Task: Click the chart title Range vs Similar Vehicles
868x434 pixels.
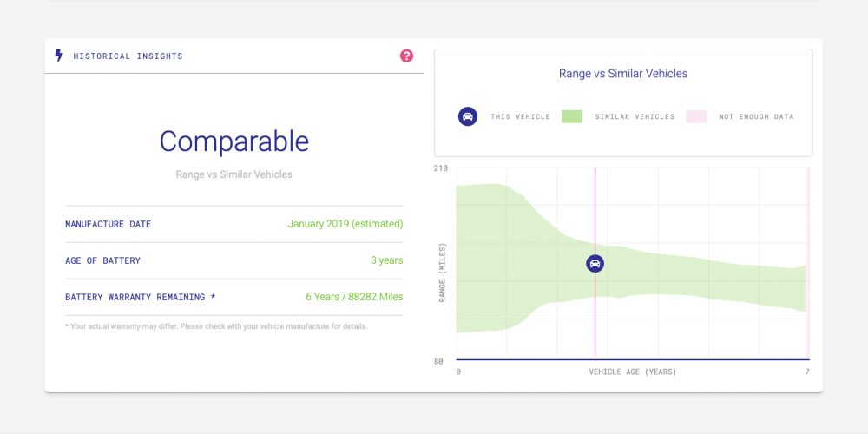Action: pos(623,74)
